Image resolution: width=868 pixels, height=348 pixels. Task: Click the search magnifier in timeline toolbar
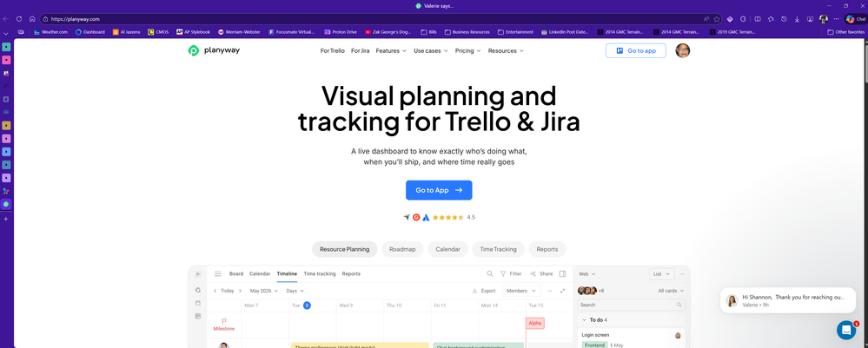tap(489, 274)
